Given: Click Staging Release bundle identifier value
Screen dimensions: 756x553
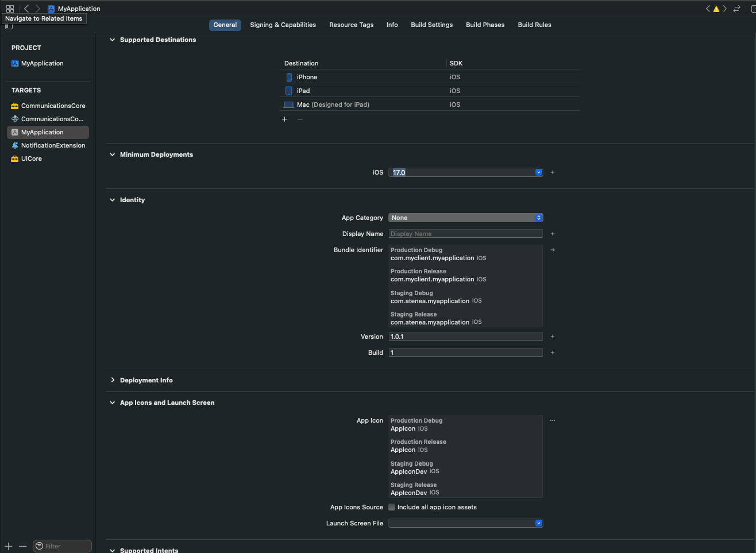Looking at the screenshot, I should pyautogui.click(x=430, y=322).
